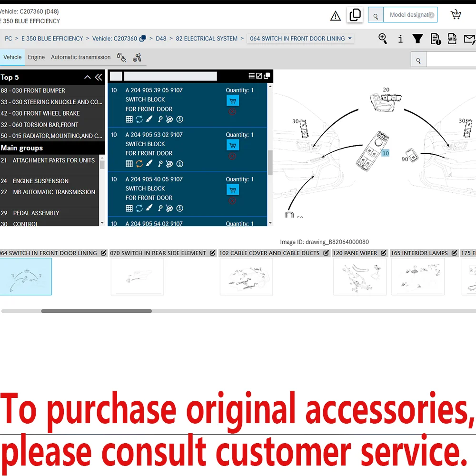
Task: Open the WIS document icon
Action: (452, 39)
